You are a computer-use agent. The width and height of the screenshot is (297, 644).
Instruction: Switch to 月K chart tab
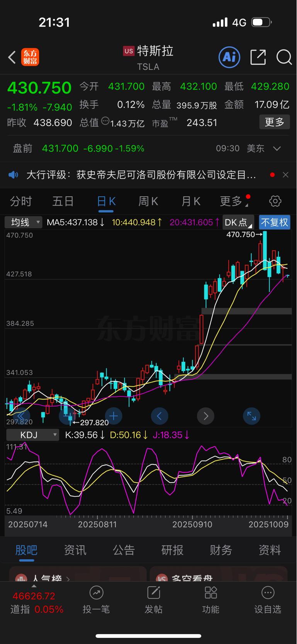(x=191, y=201)
